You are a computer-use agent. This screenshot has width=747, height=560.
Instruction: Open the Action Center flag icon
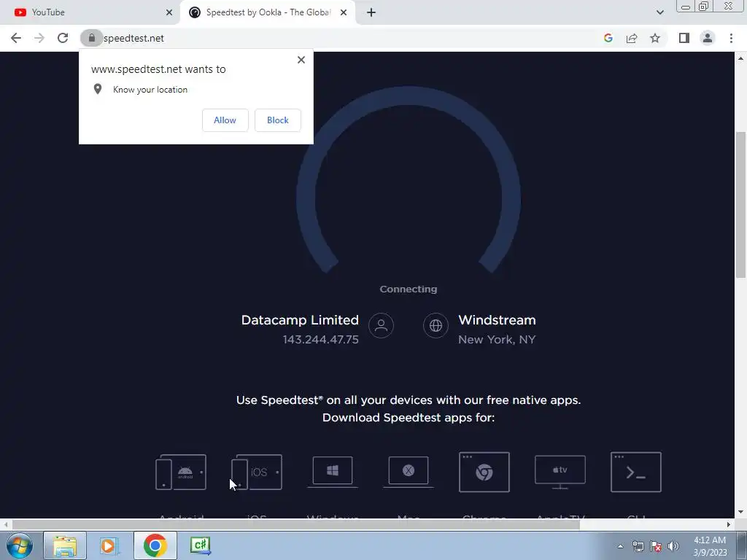point(656,546)
